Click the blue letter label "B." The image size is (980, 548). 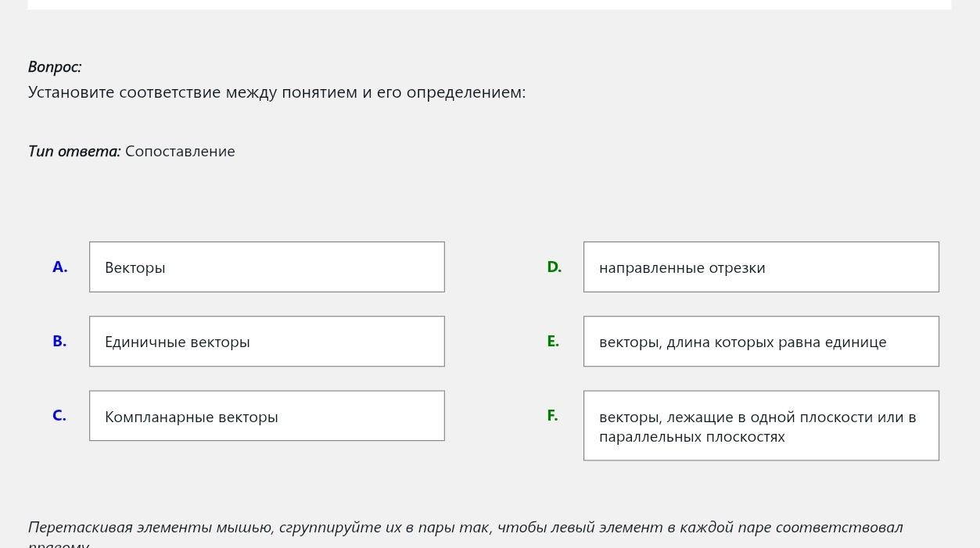point(59,342)
